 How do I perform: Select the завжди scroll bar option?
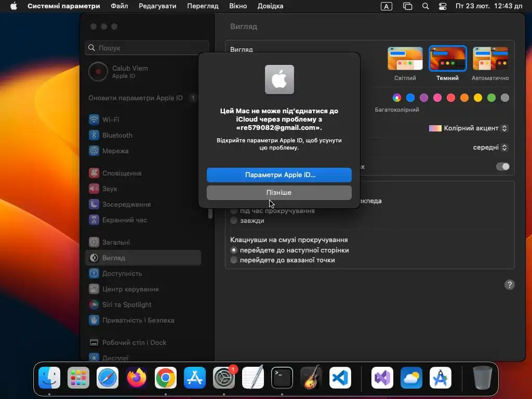pyautogui.click(x=234, y=220)
